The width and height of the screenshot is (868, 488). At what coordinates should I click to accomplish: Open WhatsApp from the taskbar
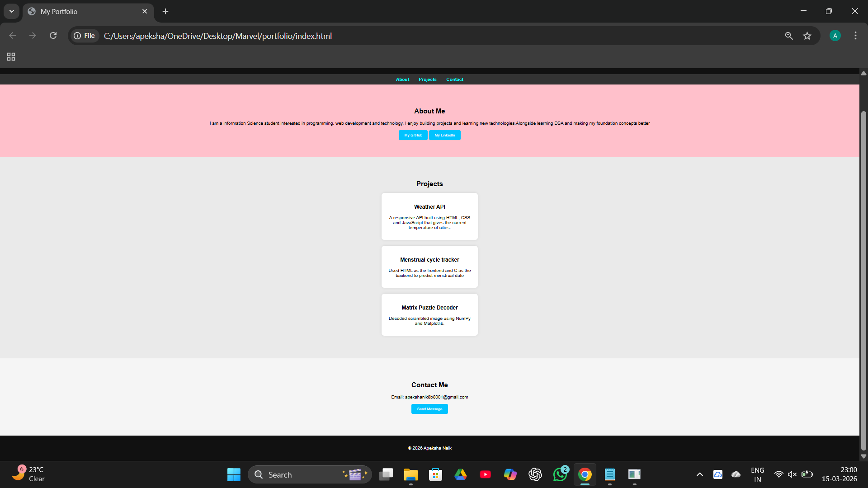click(560, 474)
